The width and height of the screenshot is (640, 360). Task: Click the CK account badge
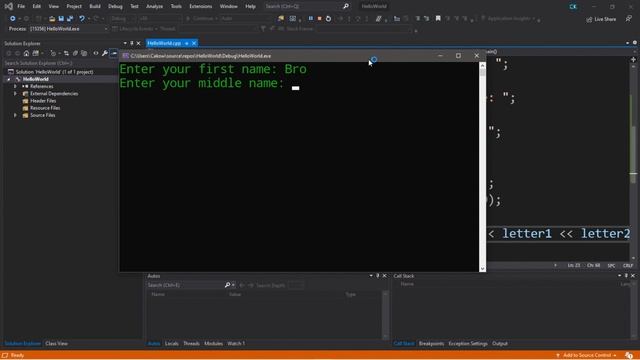tap(573, 7)
